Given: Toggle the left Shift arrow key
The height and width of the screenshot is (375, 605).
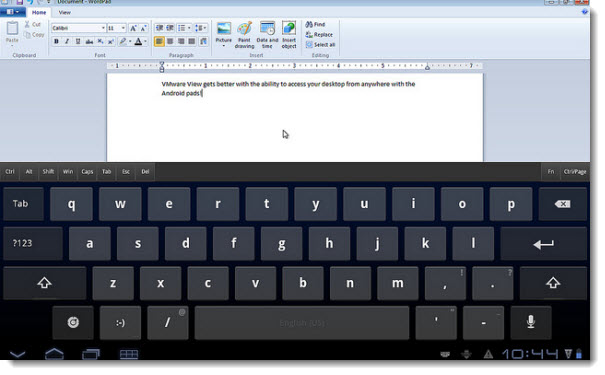Looking at the screenshot, I should click(44, 283).
